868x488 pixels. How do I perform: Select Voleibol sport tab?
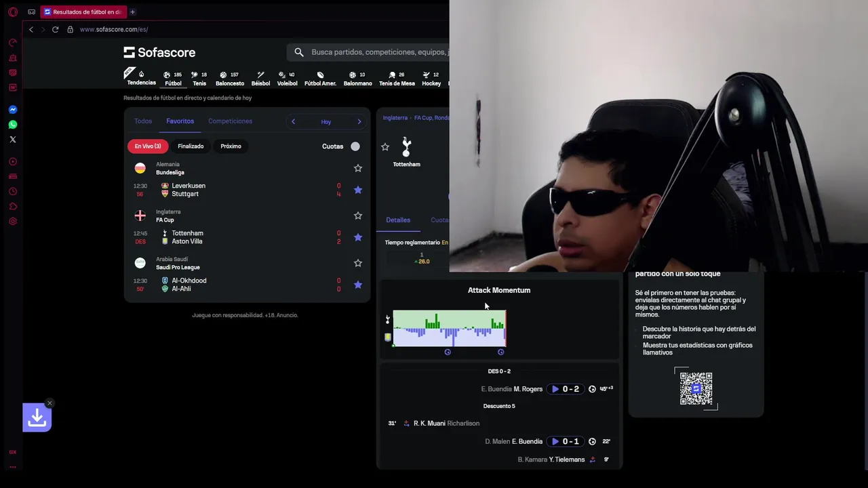[x=287, y=79]
